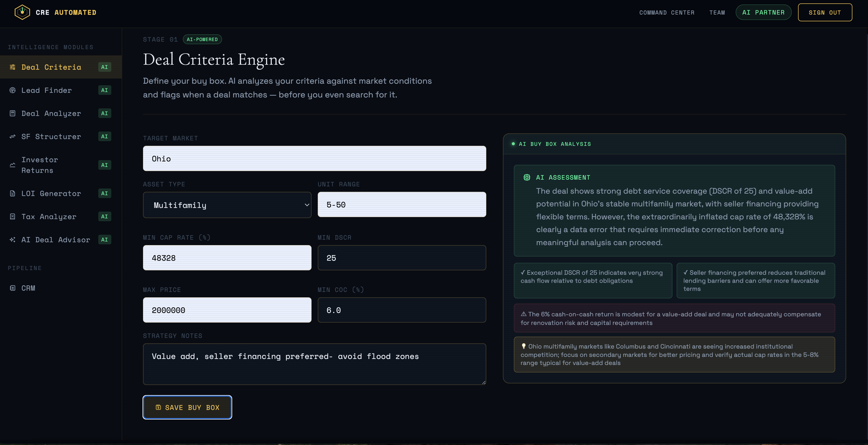Click the Deal Criteria sliders icon

12,67
